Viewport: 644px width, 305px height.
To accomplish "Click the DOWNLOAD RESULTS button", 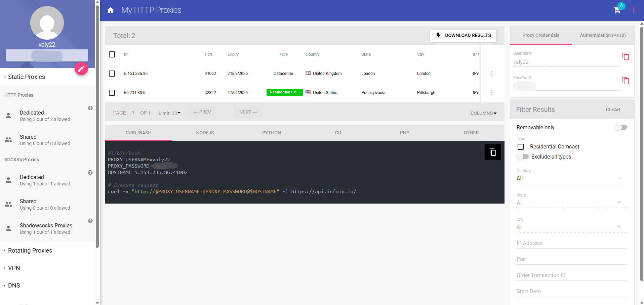I will [463, 35].
